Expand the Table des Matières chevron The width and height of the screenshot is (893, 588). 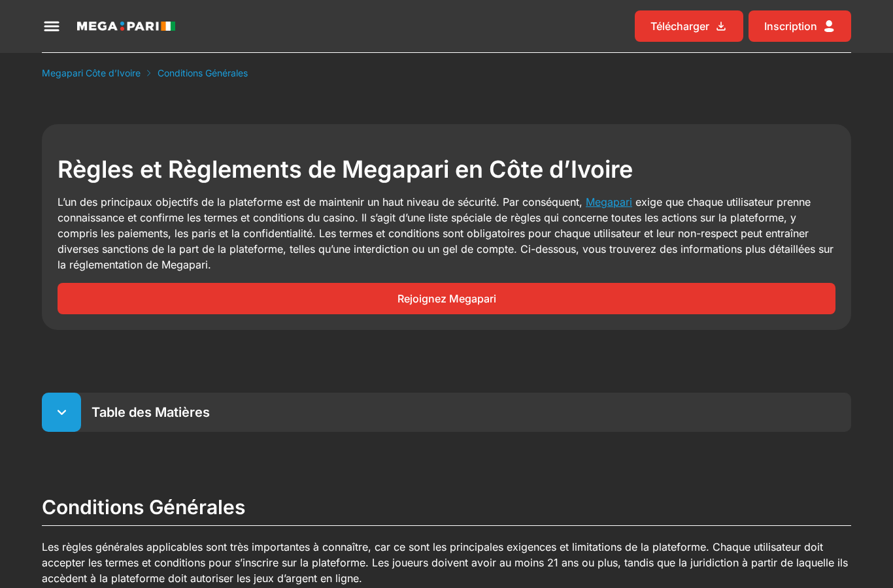click(61, 412)
